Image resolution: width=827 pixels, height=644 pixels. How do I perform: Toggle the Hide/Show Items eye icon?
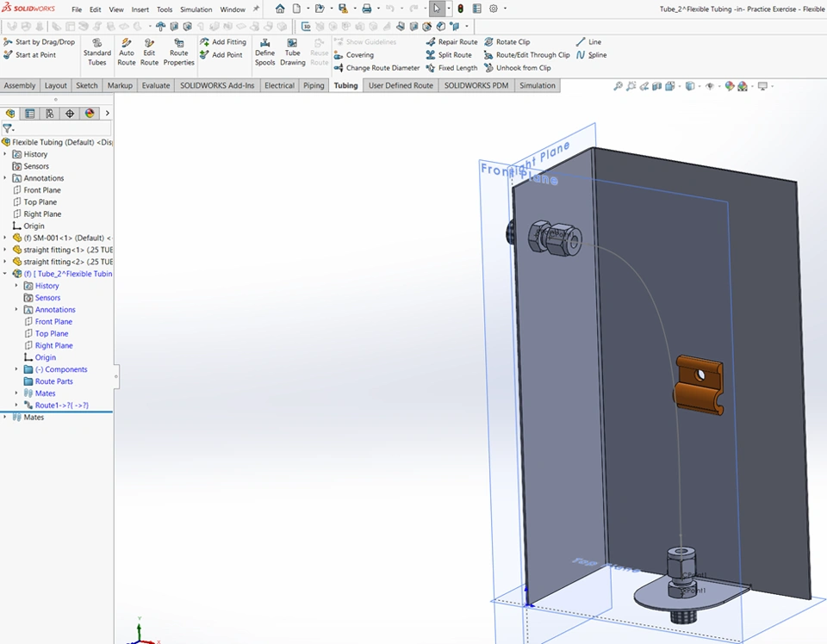tap(710, 86)
